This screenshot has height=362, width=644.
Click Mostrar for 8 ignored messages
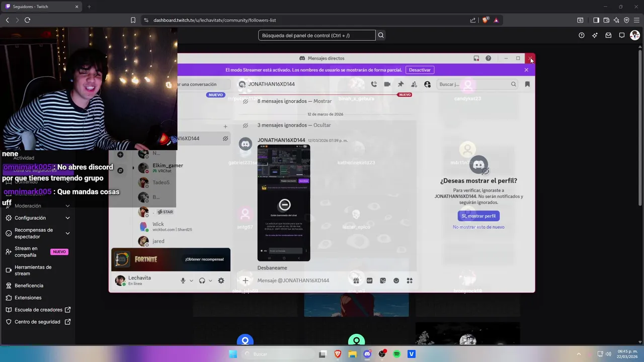point(323,101)
